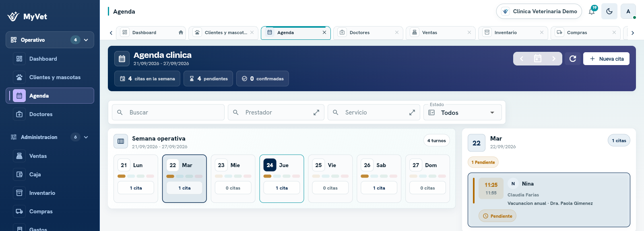Click the 1 Pendiente badge
644x231 pixels.
point(483,162)
